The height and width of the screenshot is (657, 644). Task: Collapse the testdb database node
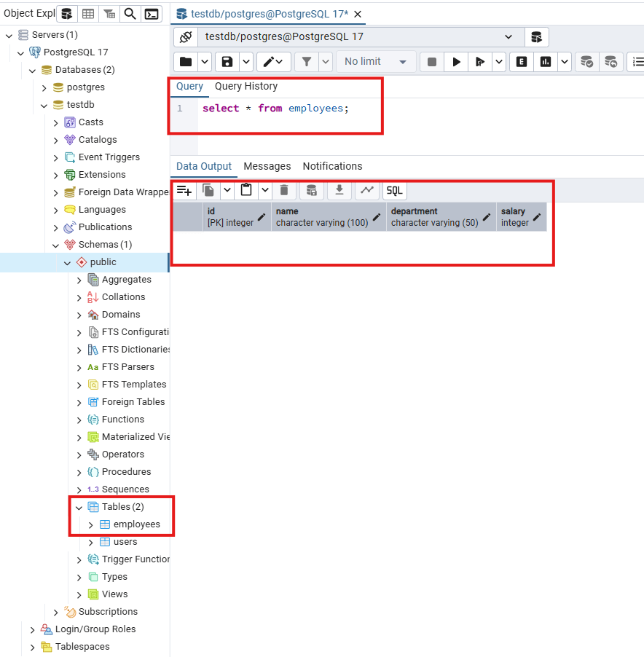pos(44,105)
